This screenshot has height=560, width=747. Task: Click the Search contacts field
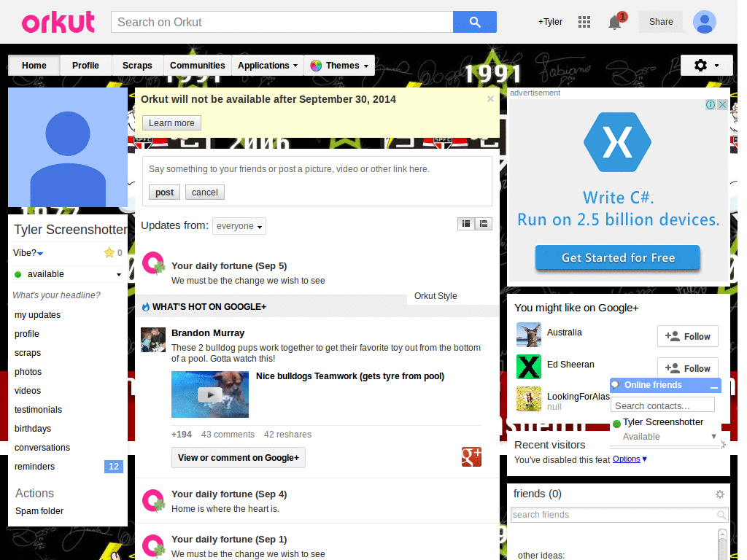[x=662, y=405]
